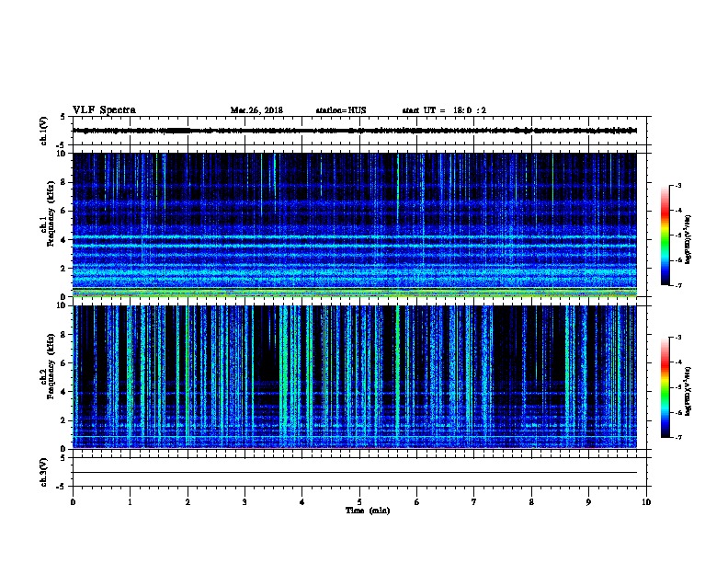Click the ch.1 colorbar PSD unit label

(688, 239)
